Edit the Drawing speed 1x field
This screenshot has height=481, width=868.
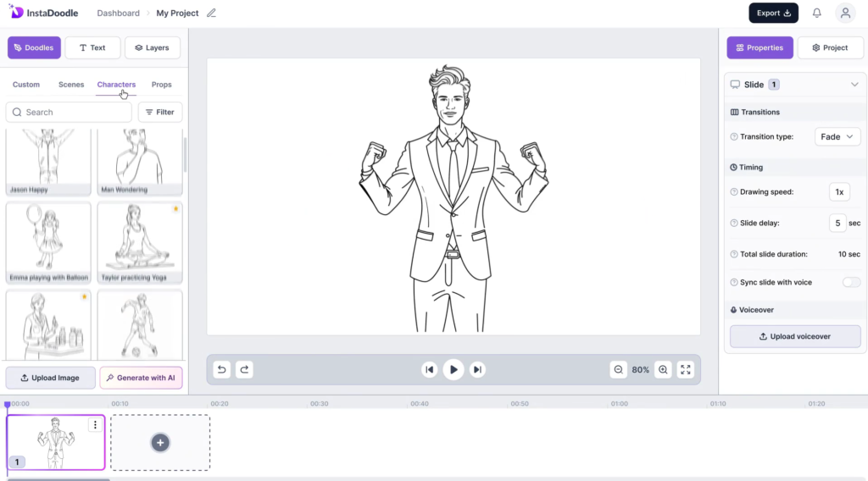point(839,192)
